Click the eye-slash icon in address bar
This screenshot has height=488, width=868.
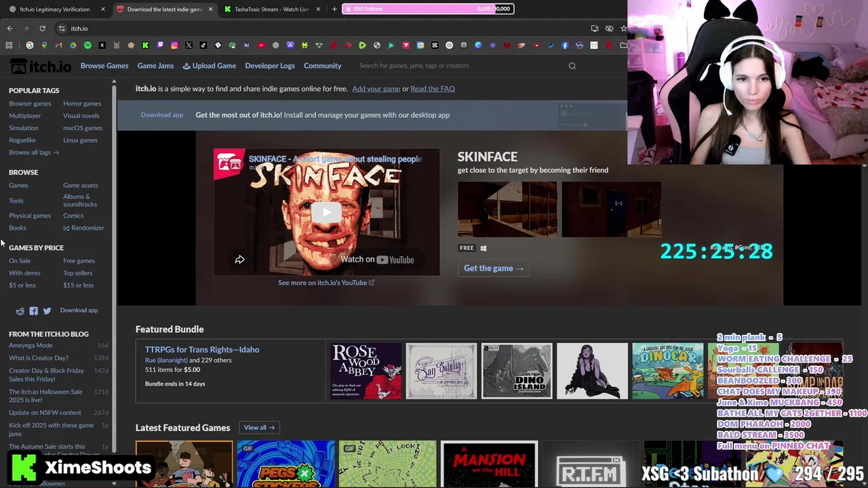[609, 28]
